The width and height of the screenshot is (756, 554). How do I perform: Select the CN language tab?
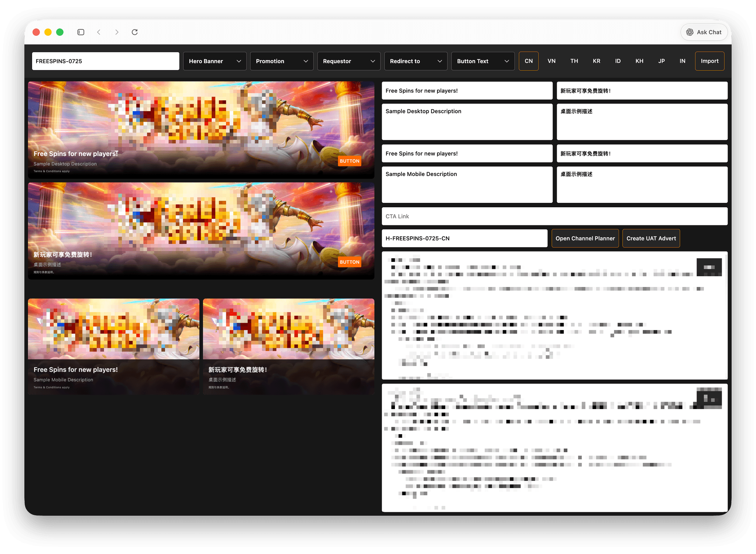[x=529, y=61]
